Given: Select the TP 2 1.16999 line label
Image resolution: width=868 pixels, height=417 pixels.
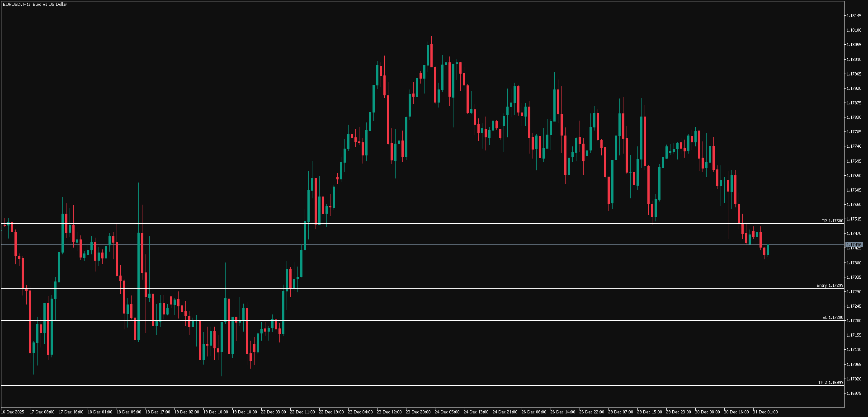Looking at the screenshot, I should tap(830, 383).
